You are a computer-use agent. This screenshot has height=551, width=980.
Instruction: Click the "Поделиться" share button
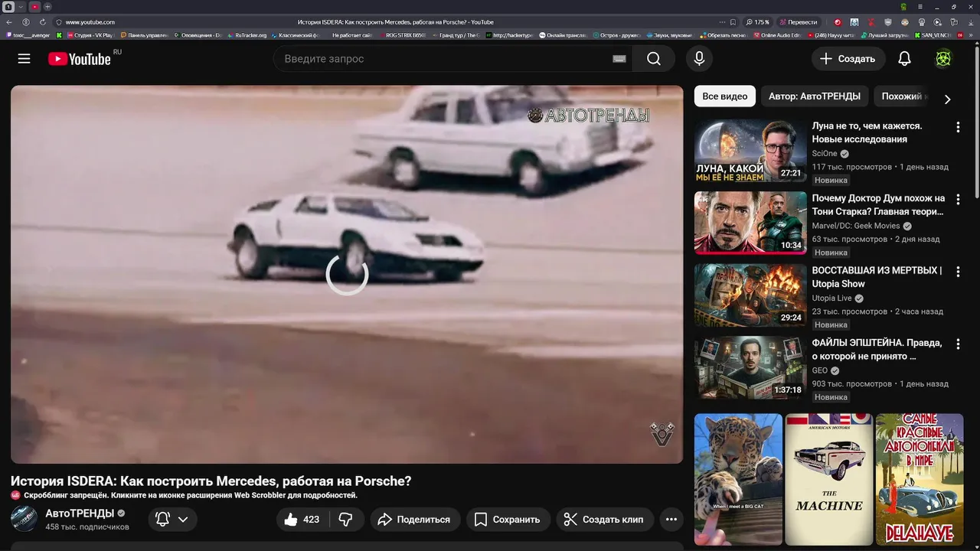pyautogui.click(x=415, y=520)
